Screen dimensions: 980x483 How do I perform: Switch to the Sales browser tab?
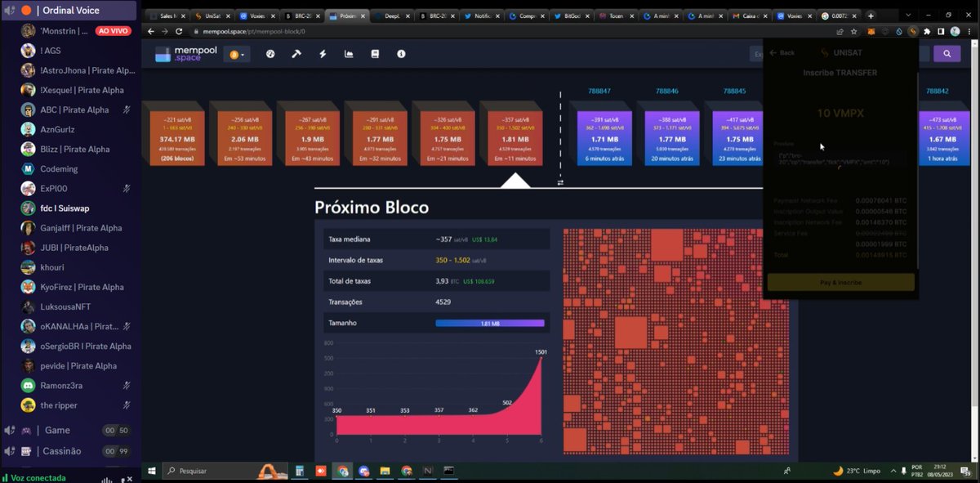pos(168,16)
